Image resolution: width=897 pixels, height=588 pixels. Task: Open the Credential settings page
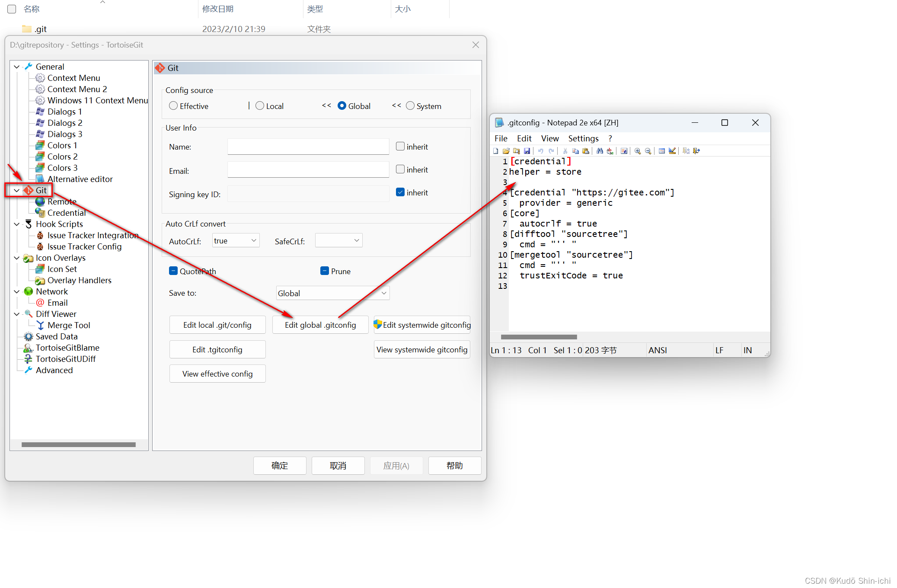coord(67,212)
